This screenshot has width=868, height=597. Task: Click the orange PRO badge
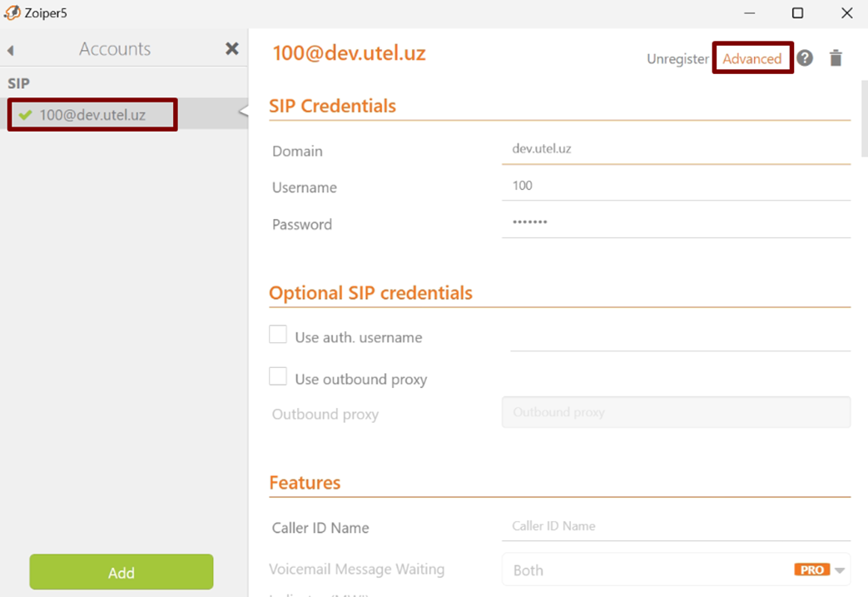(x=811, y=570)
